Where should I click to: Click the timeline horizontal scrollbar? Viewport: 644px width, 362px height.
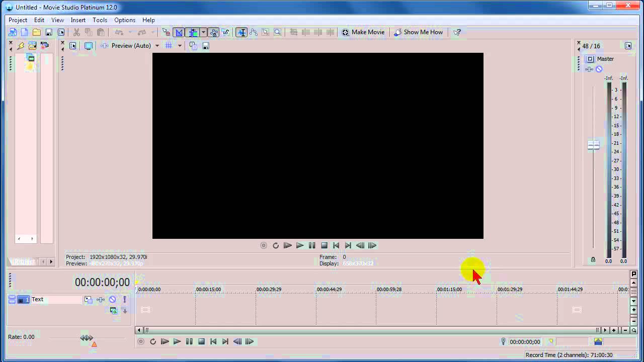(372, 330)
